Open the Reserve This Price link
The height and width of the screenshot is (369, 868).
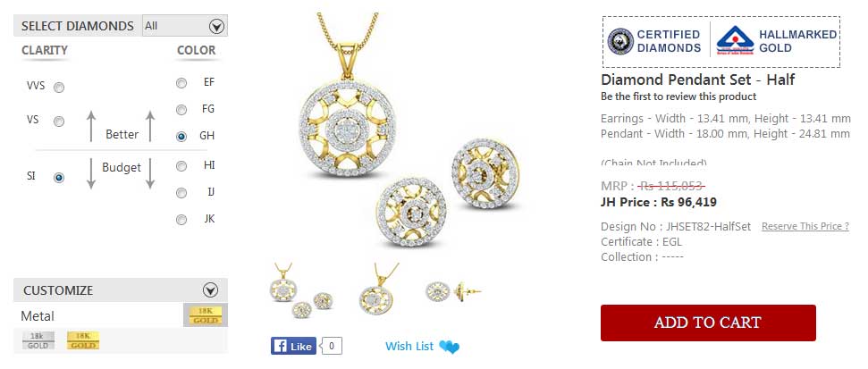pos(805,226)
